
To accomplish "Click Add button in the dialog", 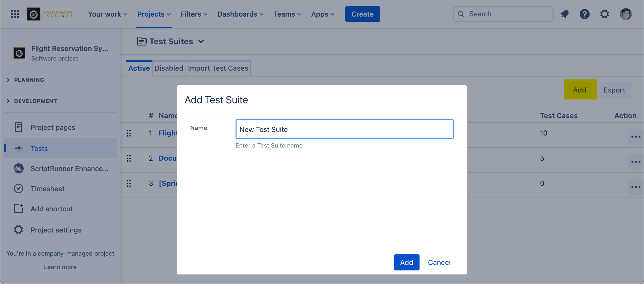I will click(406, 262).
